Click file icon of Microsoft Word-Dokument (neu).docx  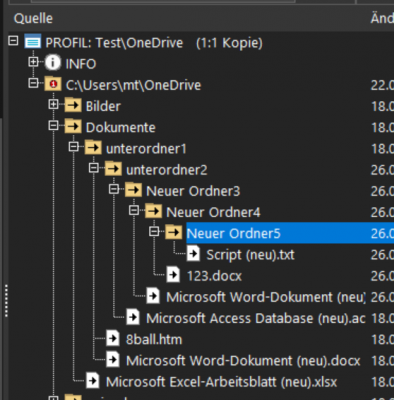click(x=113, y=360)
